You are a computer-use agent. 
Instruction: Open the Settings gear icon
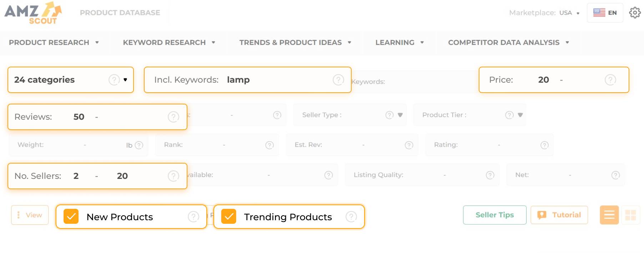pos(635,13)
